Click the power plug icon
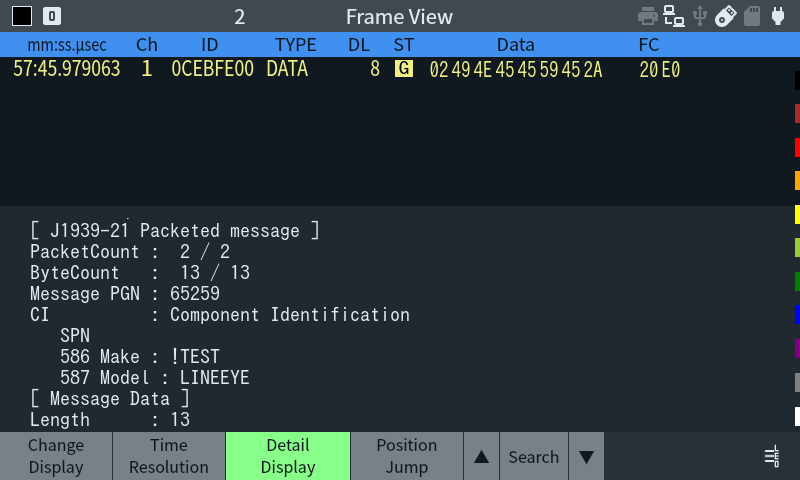 pos(777,16)
